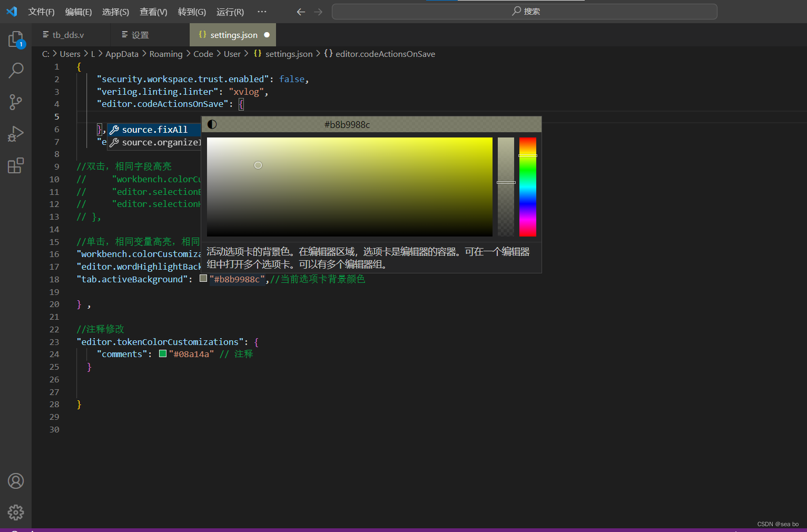Switch to the tb_dds.v tab
Viewport: 807px width, 532px height.
[71, 35]
